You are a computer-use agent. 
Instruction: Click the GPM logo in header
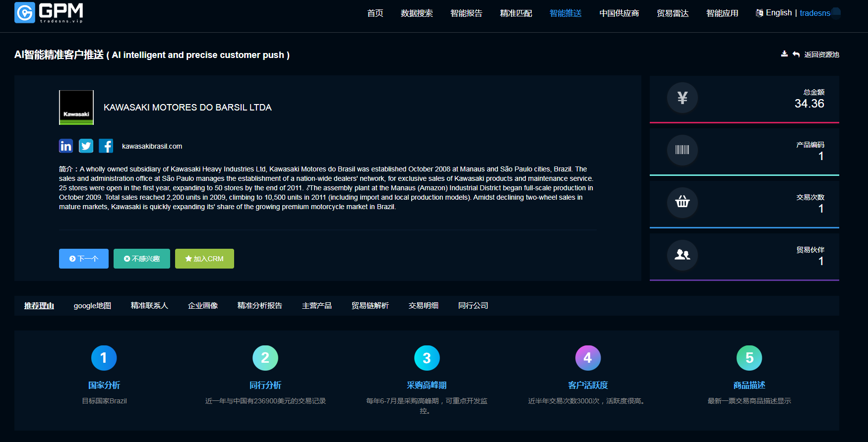coord(49,12)
